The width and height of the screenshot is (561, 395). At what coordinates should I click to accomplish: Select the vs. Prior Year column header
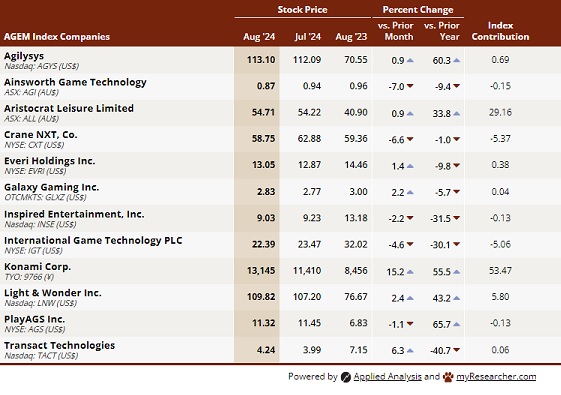(x=442, y=31)
